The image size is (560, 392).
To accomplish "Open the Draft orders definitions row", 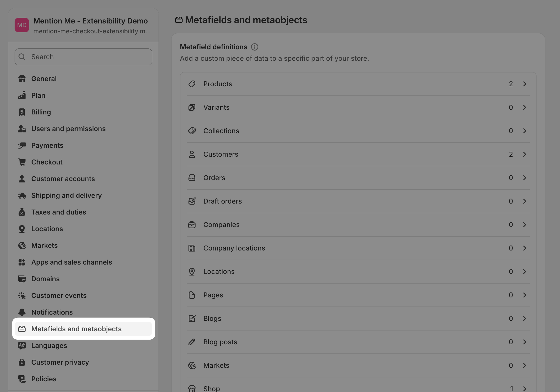I will 222,201.
